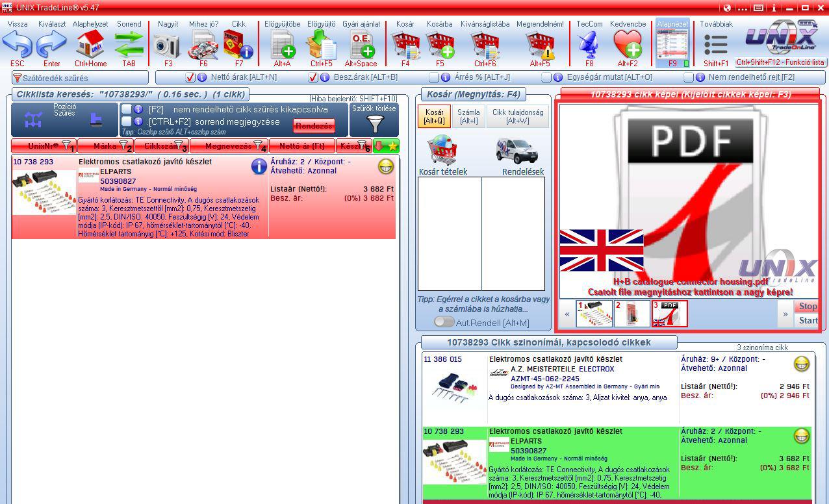Go back with the Vissza arrow
829x504 pixels.
[18, 44]
